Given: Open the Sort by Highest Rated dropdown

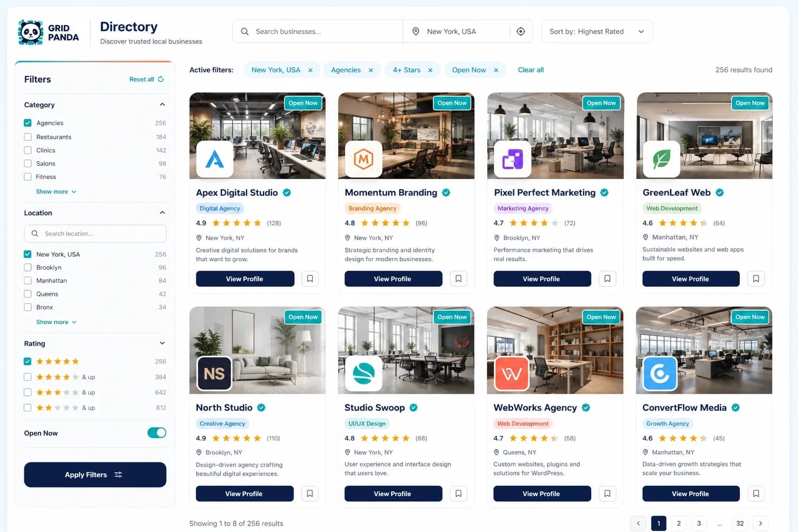Looking at the screenshot, I should (596, 31).
